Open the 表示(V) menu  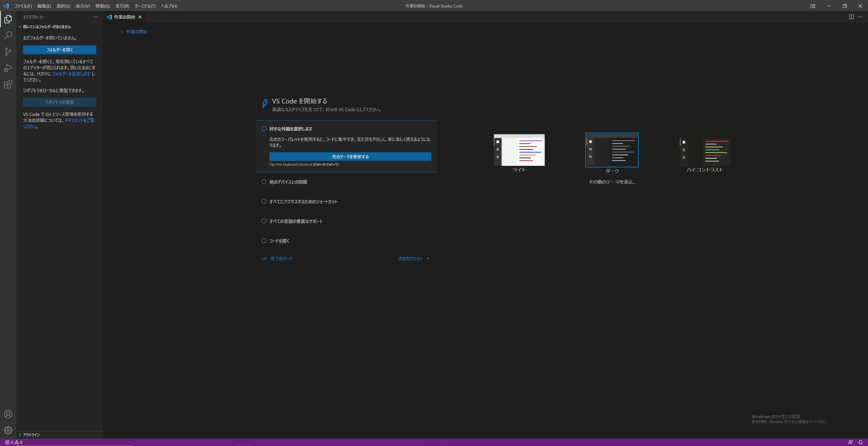tap(83, 6)
